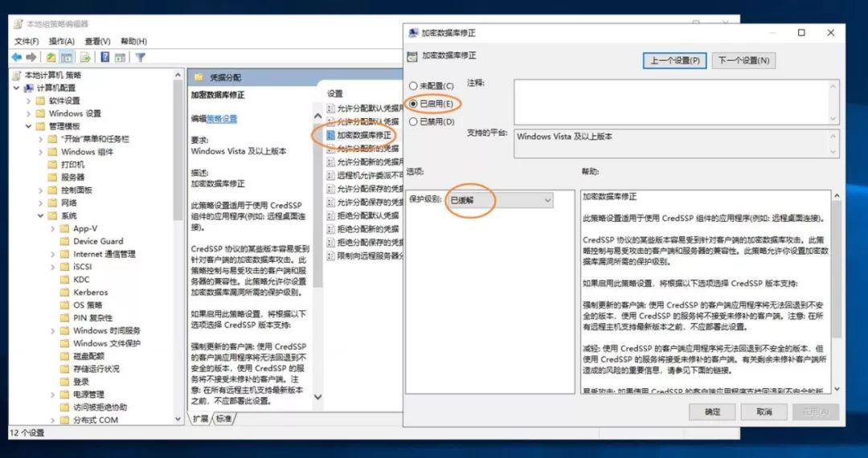Click the 磁盘配额 folder icon
Viewport: 868px width, 458px height.
pos(65,356)
